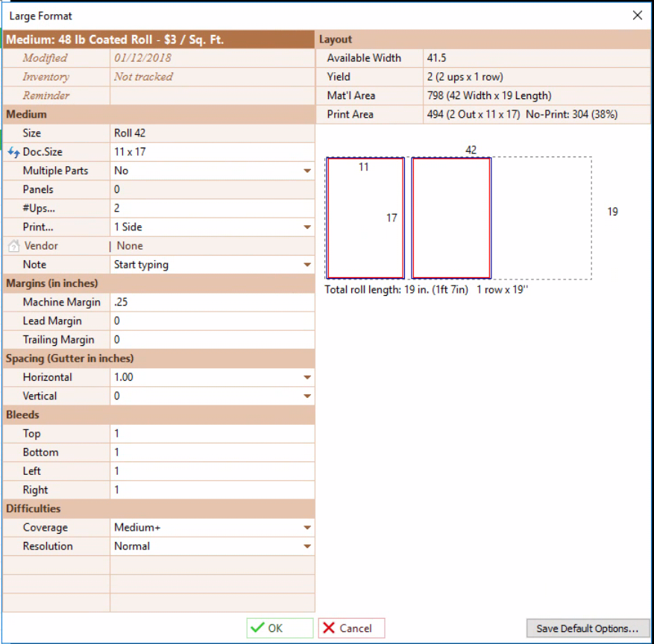Click the Machine Margin value field
The width and height of the screenshot is (654, 644).
212,302
